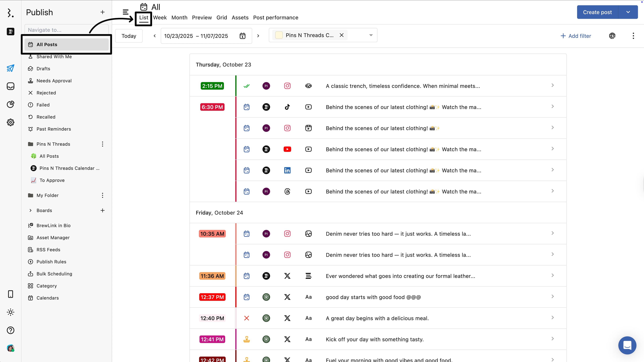Switch to the Post performance tab
The height and width of the screenshot is (362, 644).
[276, 17]
